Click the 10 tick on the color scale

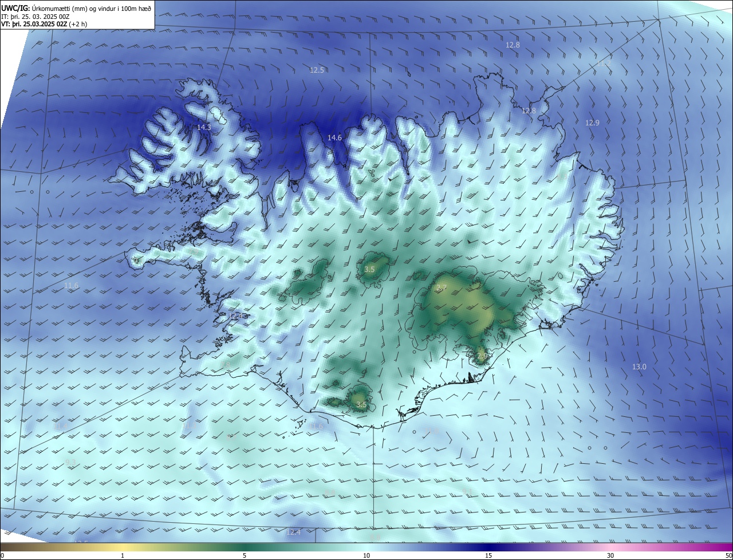click(366, 555)
